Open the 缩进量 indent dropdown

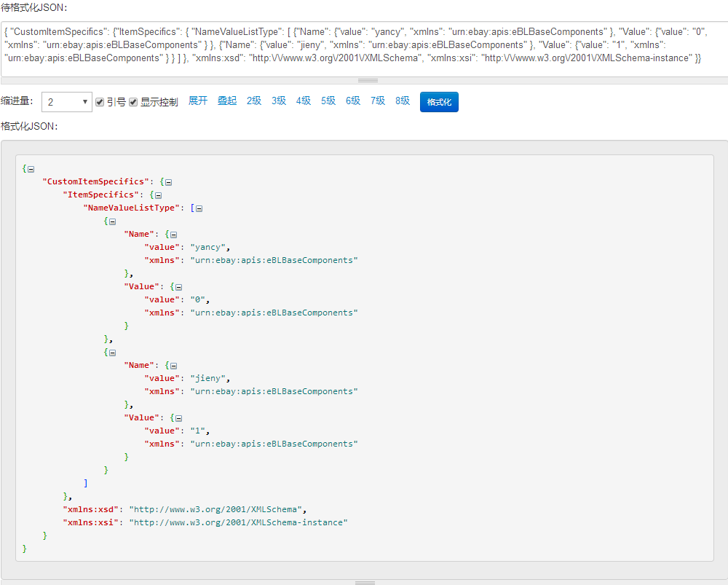coord(67,102)
